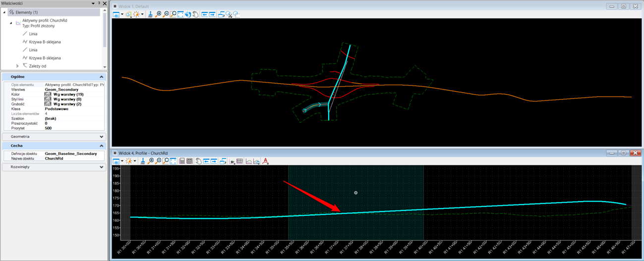First calculator-style icon in Widok 4 toolbar

(x=182, y=161)
